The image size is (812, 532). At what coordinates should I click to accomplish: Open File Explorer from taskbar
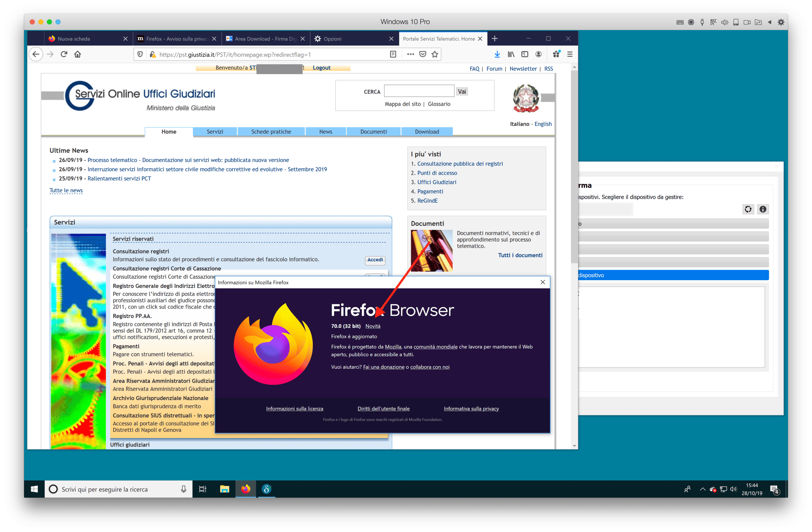[224, 489]
